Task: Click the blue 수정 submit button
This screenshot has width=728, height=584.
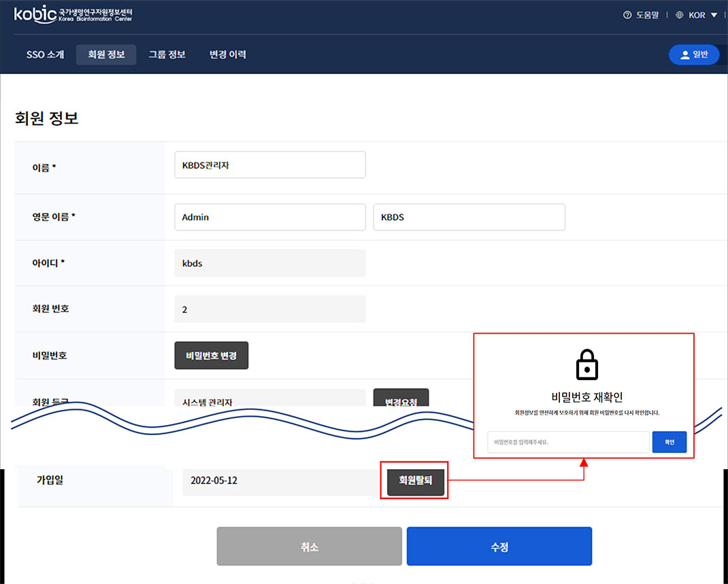Action: [499, 547]
